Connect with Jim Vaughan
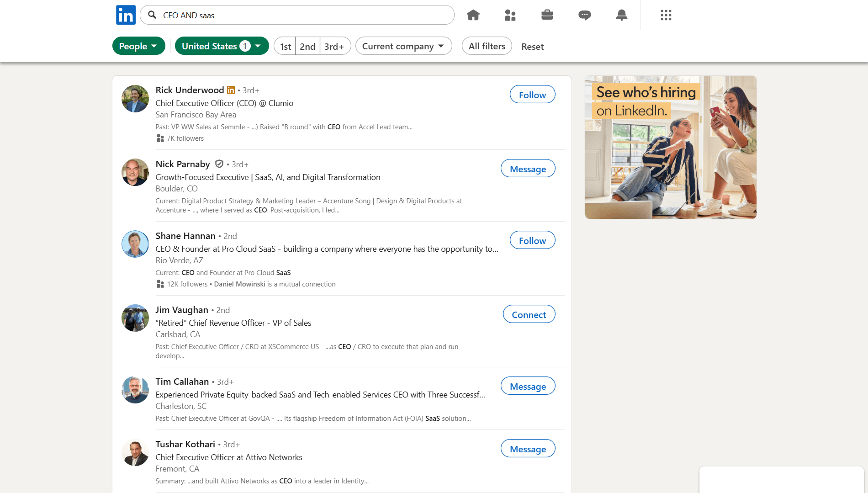This screenshot has height=493, width=868. point(529,314)
